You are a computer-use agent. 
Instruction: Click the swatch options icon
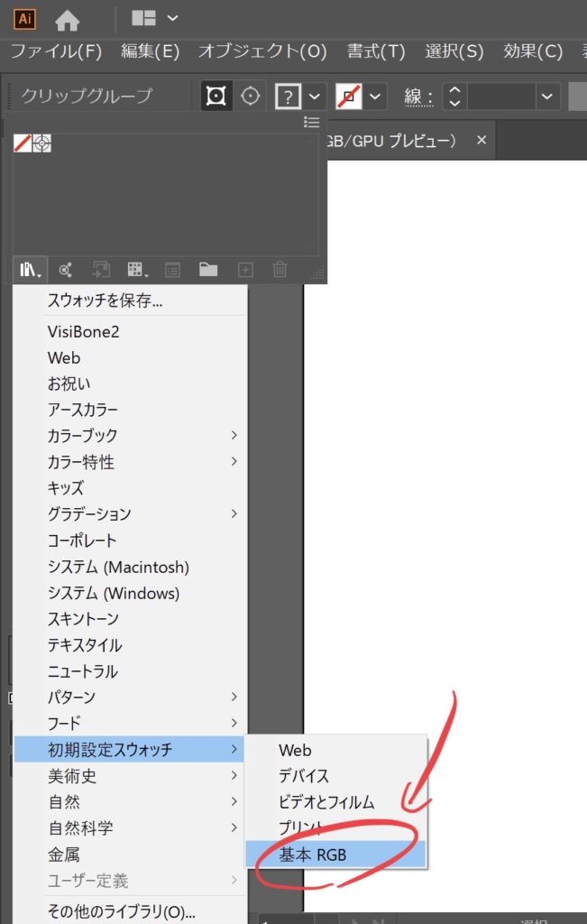[x=172, y=271]
